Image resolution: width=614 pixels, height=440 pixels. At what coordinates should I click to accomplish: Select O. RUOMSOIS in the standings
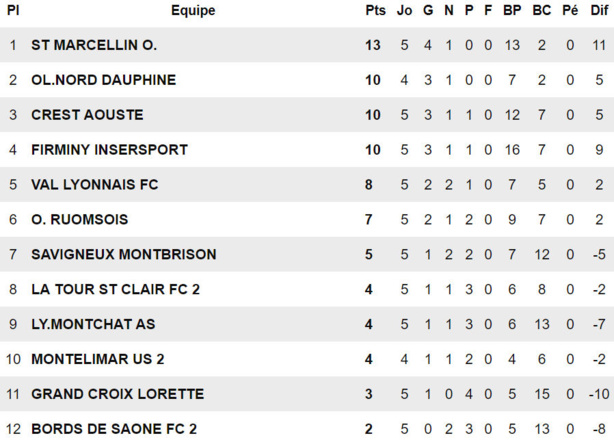(79, 220)
